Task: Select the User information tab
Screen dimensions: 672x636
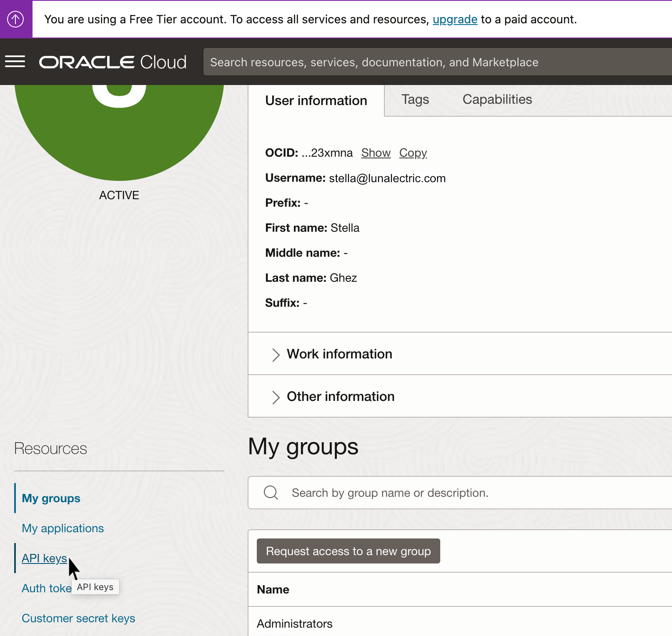Action: pyautogui.click(x=316, y=101)
